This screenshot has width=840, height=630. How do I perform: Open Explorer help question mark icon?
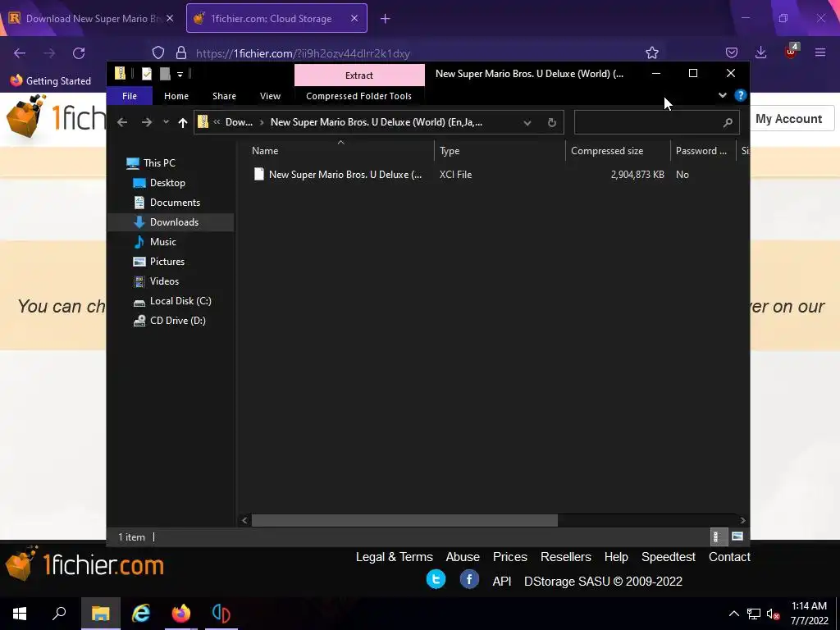click(x=741, y=95)
